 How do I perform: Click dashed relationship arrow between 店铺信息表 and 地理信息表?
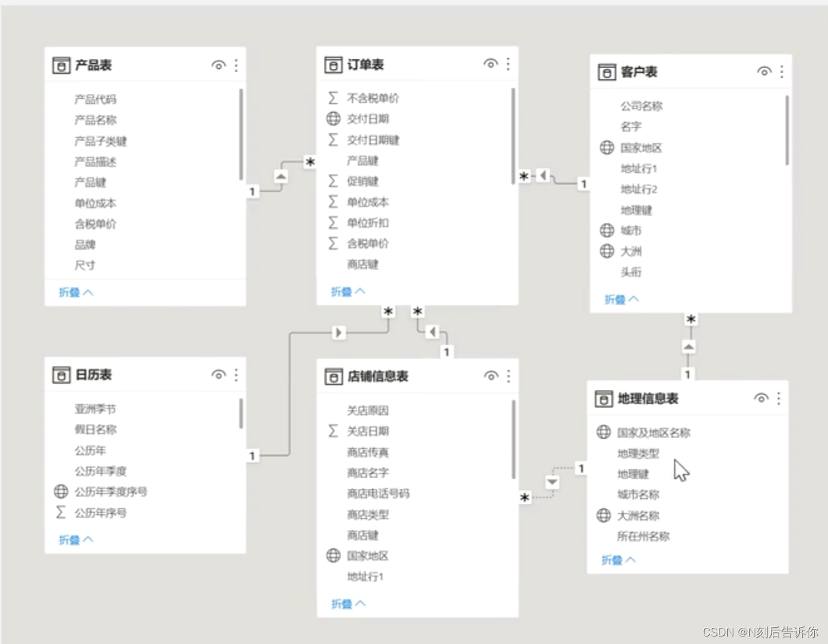(x=552, y=482)
